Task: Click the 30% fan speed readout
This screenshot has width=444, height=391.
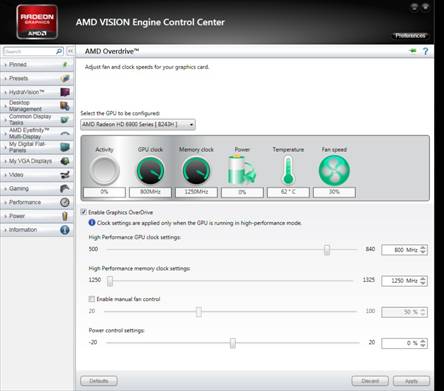Action: click(334, 192)
